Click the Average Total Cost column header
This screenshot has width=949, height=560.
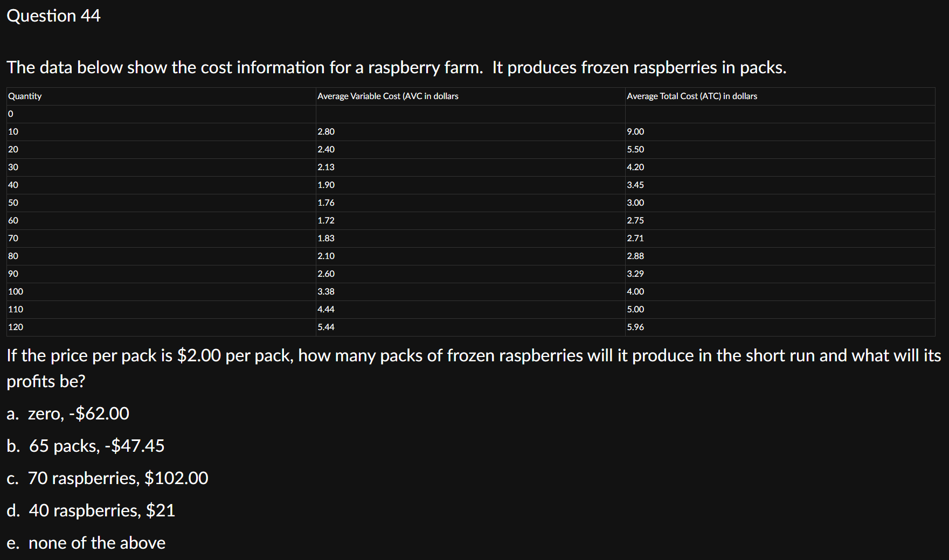tap(692, 96)
